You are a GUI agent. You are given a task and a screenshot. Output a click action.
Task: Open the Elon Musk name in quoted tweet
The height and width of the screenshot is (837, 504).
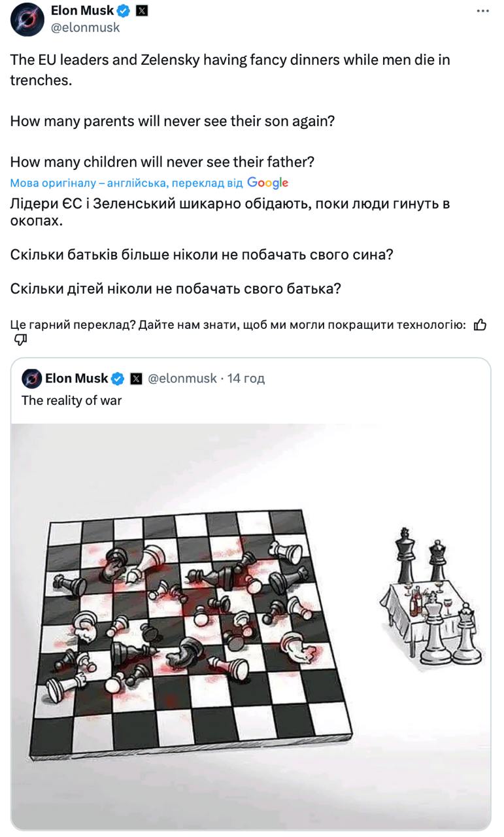pos(76,379)
